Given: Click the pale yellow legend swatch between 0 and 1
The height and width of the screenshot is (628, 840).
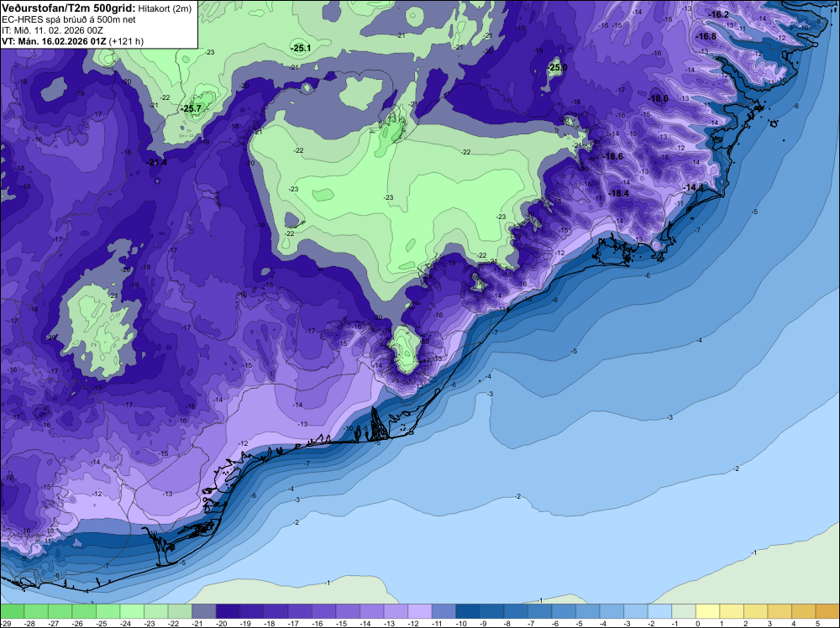Looking at the screenshot, I should click(707, 611).
